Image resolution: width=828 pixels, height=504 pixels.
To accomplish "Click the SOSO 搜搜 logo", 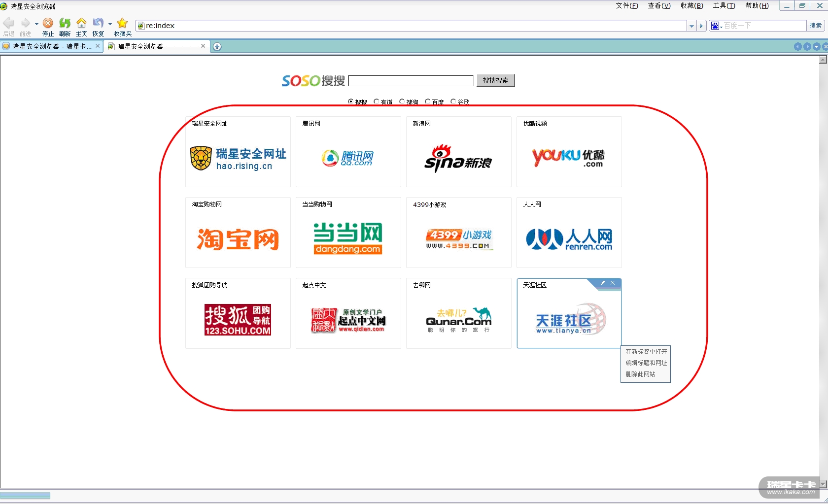I will [313, 80].
